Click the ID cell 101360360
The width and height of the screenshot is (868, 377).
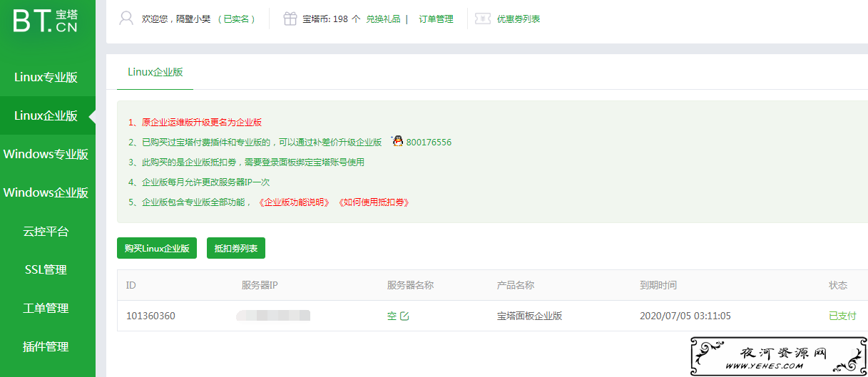150,316
